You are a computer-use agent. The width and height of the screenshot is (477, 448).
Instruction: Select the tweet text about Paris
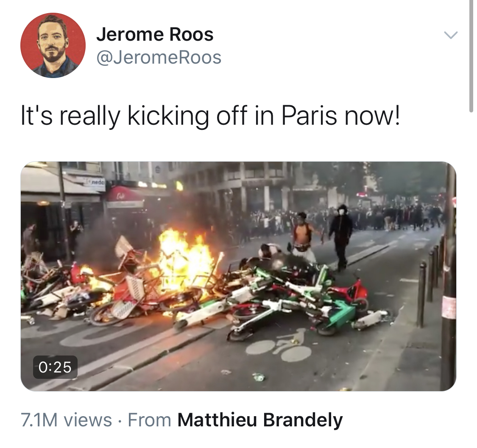point(210,116)
